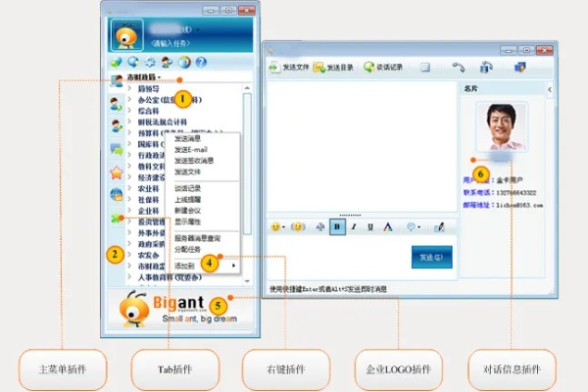Click 发送文件 in chat window toolbar
588x392 pixels.
(289, 68)
